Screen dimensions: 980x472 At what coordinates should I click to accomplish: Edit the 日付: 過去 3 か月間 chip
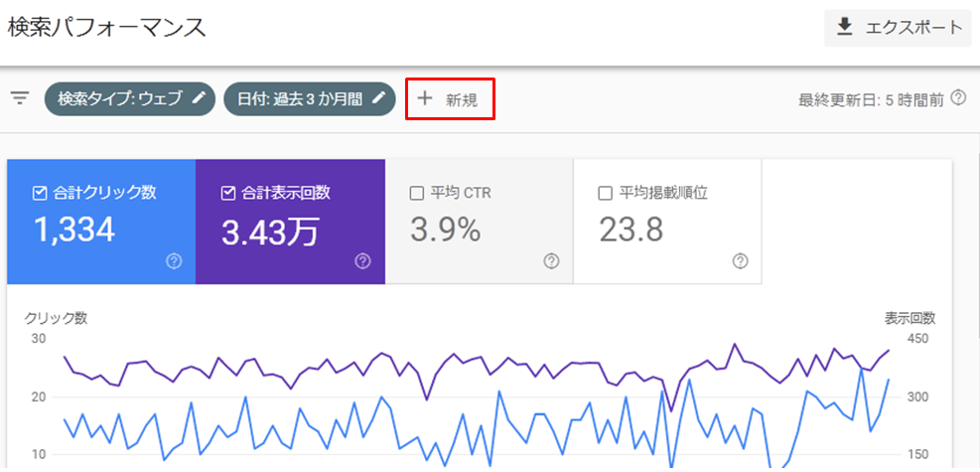(310, 98)
